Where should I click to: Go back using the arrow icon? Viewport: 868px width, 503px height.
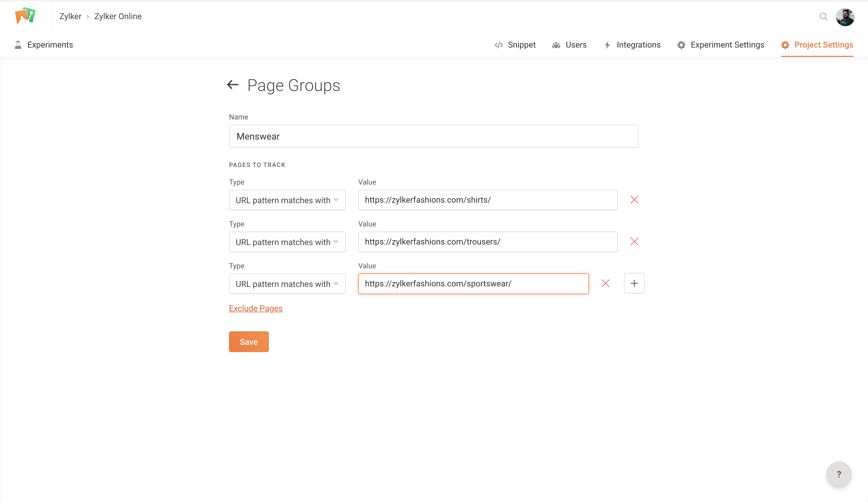pos(233,85)
